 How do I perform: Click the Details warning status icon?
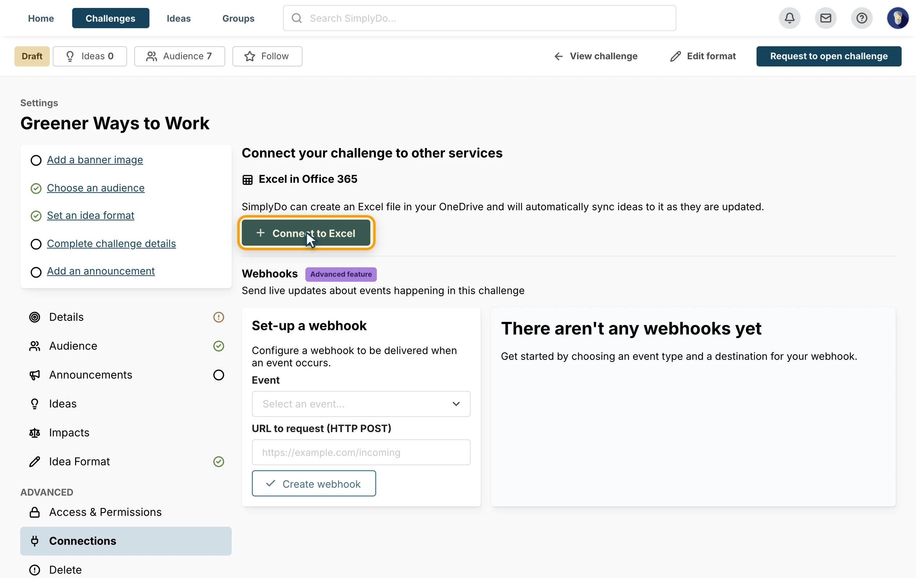218,317
